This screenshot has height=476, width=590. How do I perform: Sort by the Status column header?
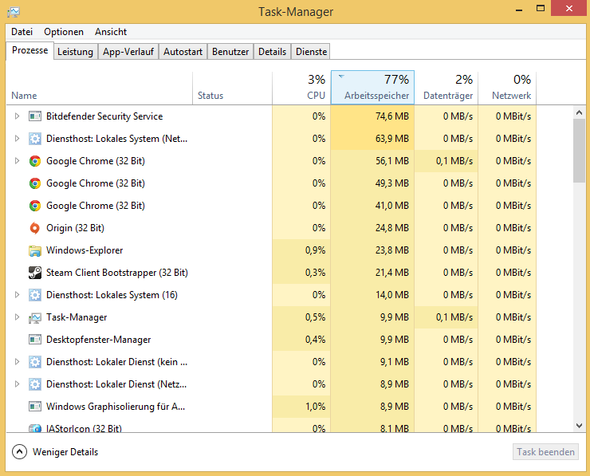(x=232, y=88)
